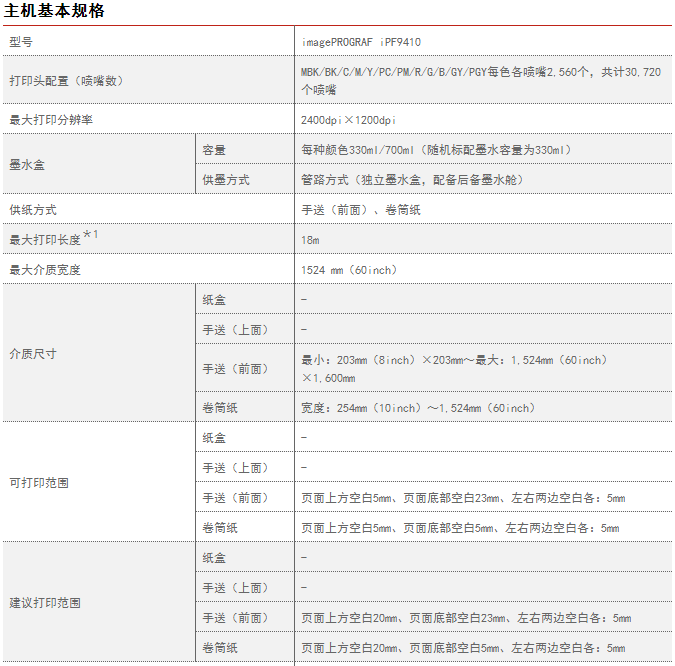Click the nozzle description beginning MBK/BK/C/M/Y
This screenshot has width=675, height=666.
(481, 81)
